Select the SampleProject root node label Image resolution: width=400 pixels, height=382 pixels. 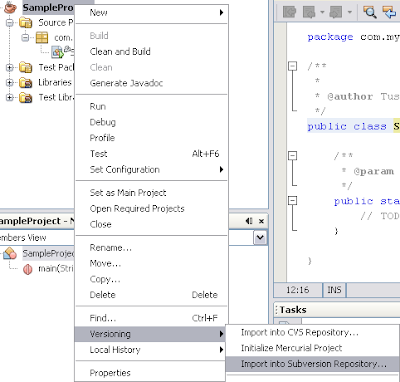pos(48,8)
